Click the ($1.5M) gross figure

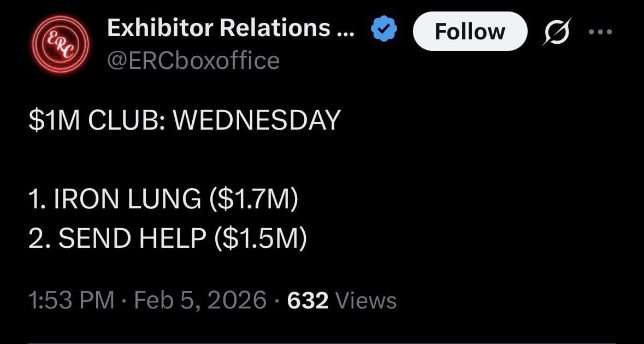(261, 238)
